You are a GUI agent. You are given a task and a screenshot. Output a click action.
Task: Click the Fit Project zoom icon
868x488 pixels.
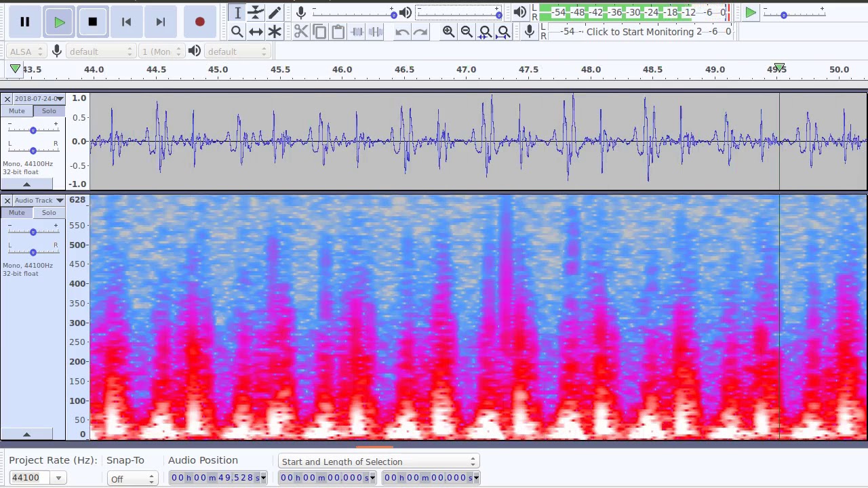[504, 31]
